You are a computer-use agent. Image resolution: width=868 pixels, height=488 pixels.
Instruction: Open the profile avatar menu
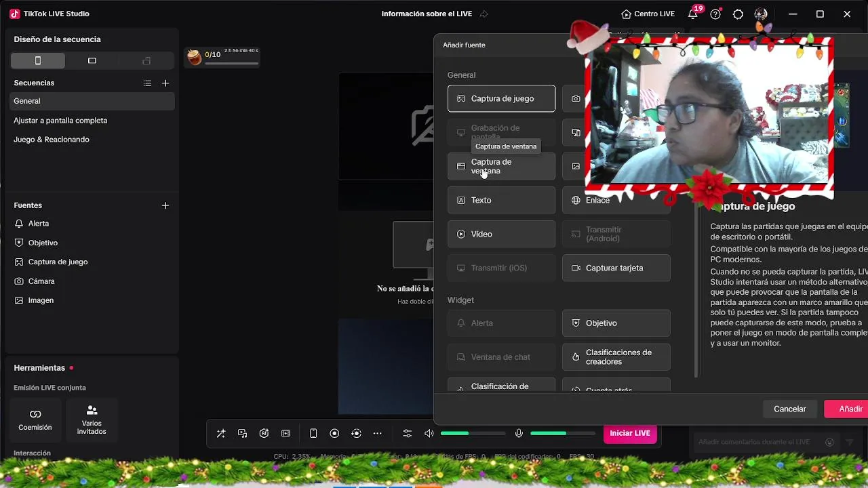point(761,14)
